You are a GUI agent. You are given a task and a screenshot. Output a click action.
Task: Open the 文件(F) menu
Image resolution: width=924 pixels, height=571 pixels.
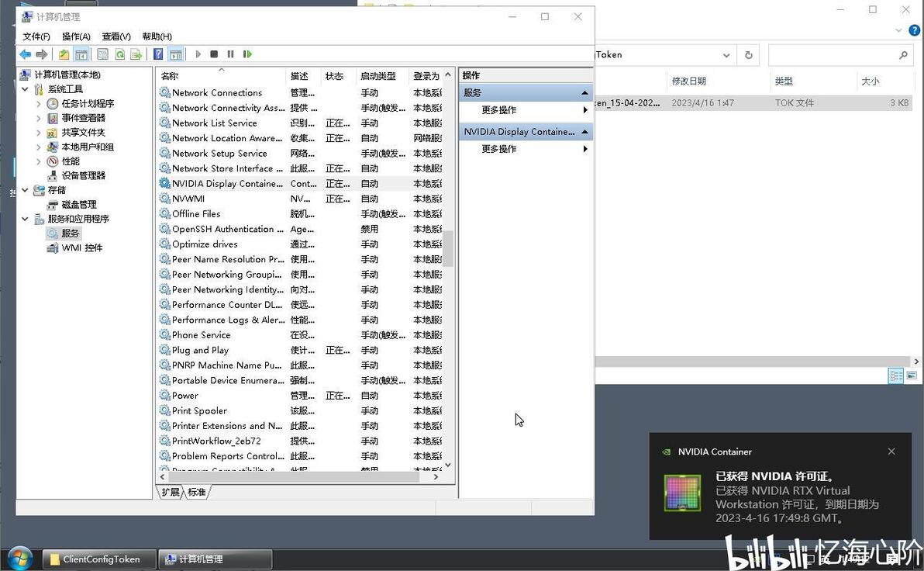[x=36, y=36]
